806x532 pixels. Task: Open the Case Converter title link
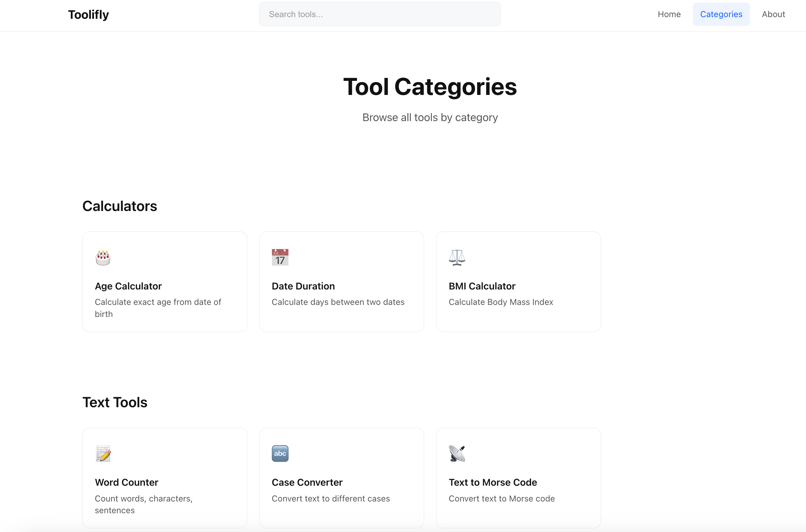point(307,482)
